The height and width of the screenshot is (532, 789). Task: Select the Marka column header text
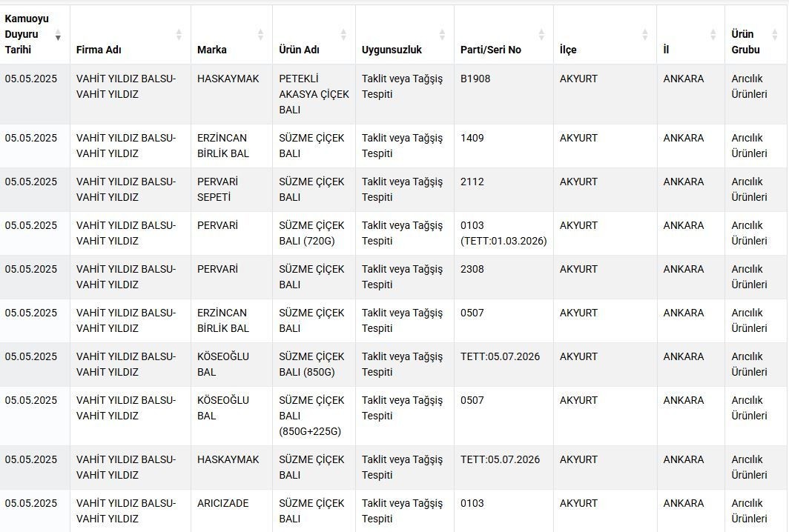point(212,50)
